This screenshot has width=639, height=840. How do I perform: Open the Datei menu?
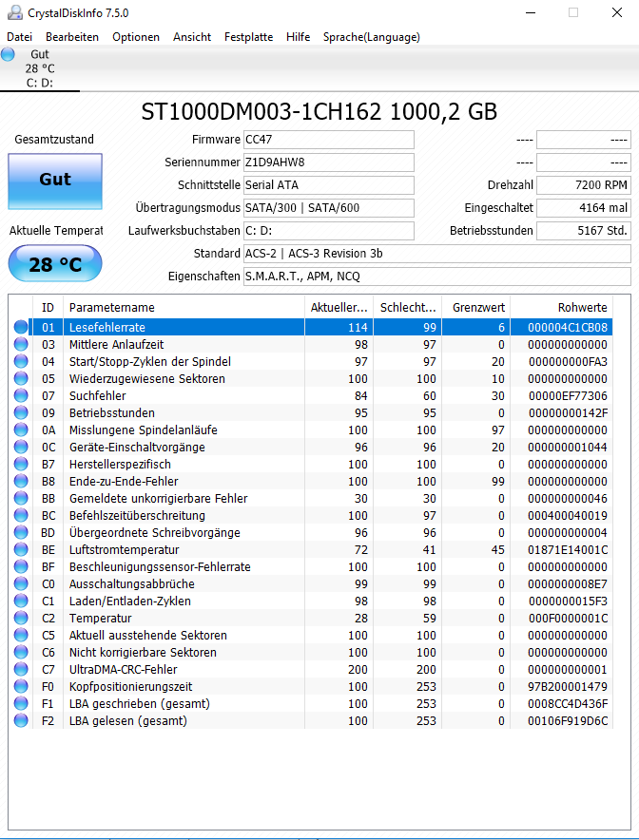pos(19,37)
